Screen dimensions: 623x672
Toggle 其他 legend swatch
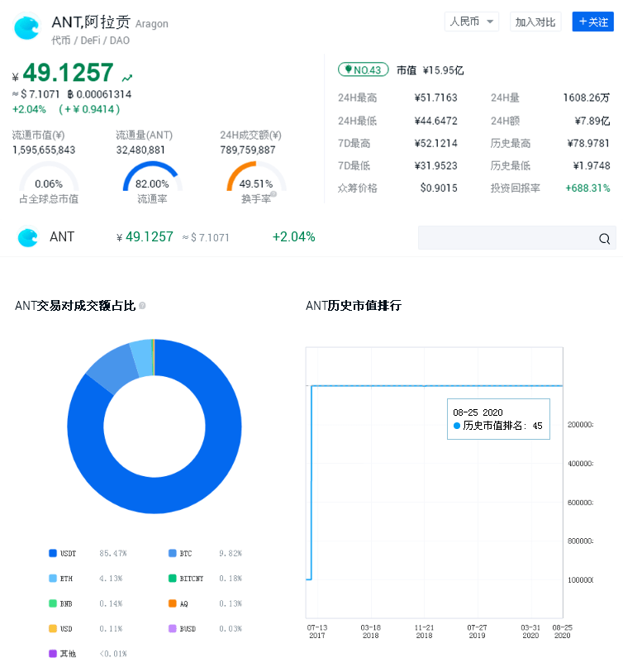53,654
